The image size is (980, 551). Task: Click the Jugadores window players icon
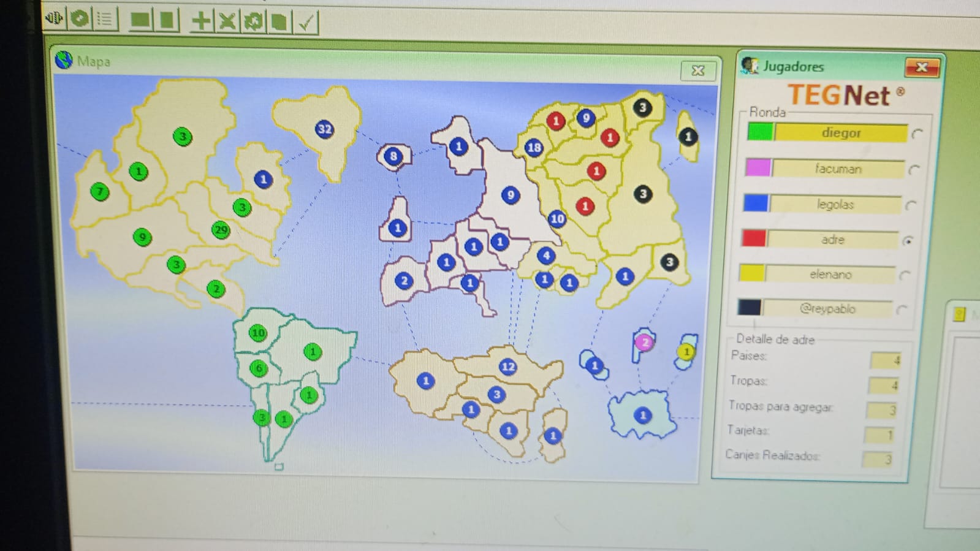(749, 65)
